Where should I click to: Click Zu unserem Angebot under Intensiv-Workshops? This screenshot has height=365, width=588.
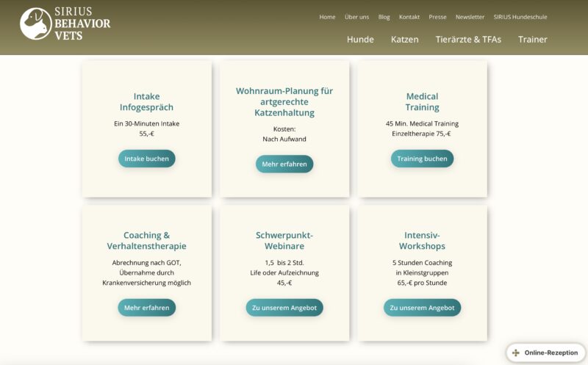pyautogui.click(x=422, y=308)
